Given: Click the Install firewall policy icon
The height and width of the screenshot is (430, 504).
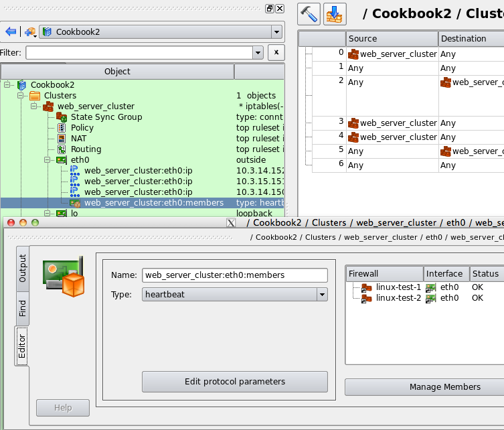Looking at the screenshot, I should (335, 13).
